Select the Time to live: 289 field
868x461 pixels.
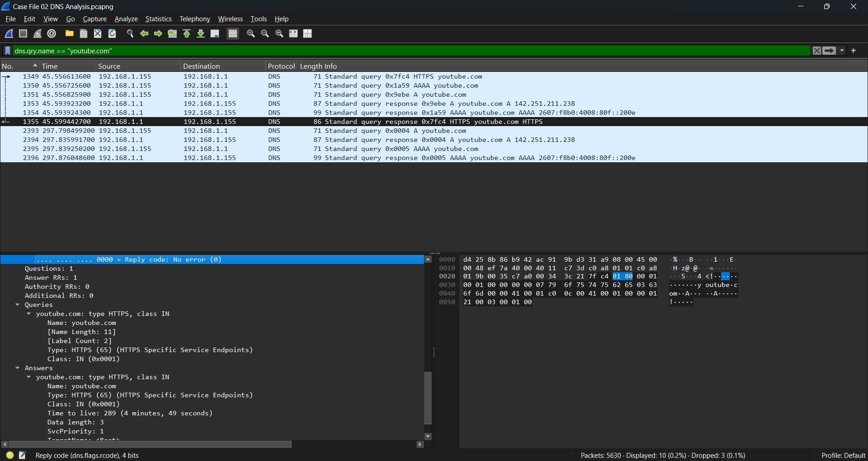tap(130, 413)
